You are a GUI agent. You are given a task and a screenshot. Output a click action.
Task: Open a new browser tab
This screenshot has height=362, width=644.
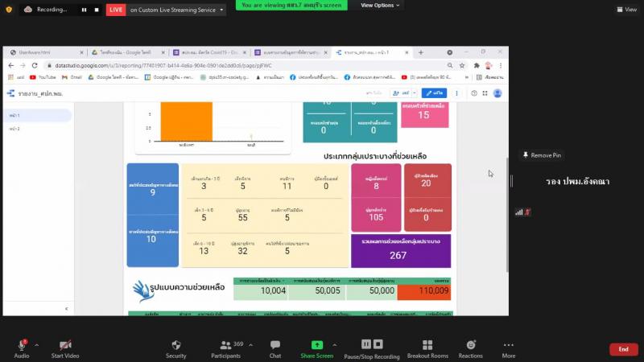(420, 52)
